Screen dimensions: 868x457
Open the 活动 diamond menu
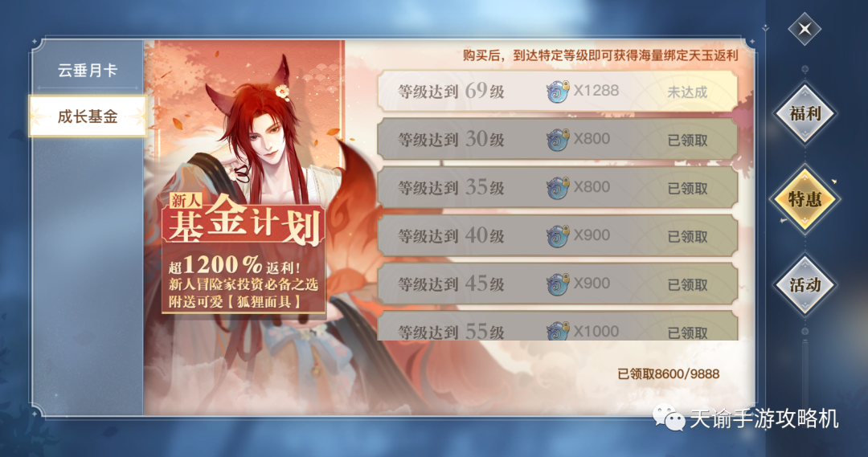(805, 285)
